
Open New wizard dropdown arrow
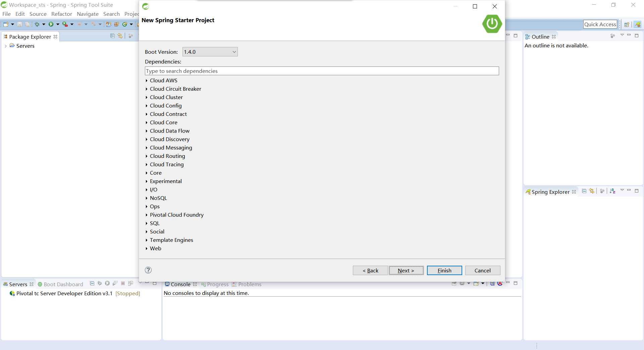(12, 24)
